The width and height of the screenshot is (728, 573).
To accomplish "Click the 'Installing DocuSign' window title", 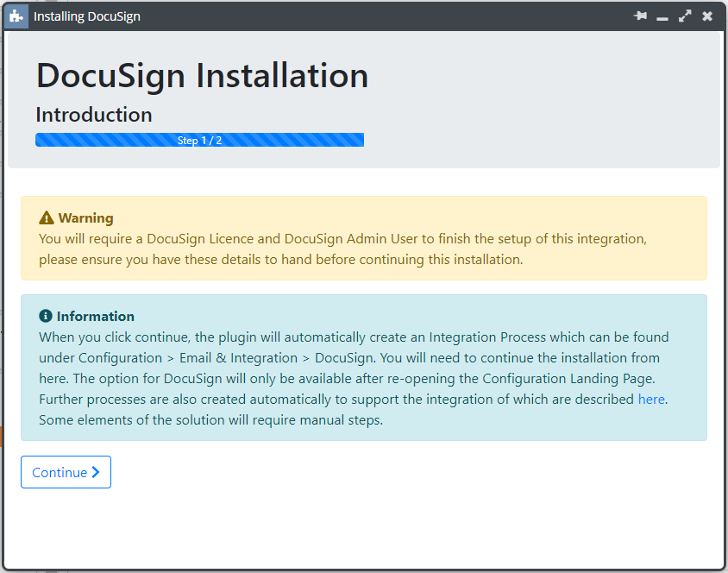I will 87,16.
